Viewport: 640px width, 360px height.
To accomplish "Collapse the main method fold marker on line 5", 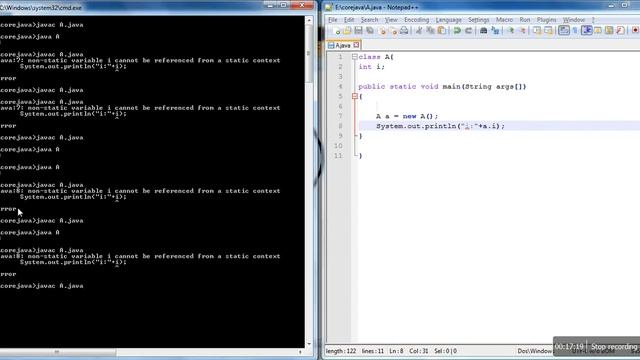I will click(x=355, y=96).
